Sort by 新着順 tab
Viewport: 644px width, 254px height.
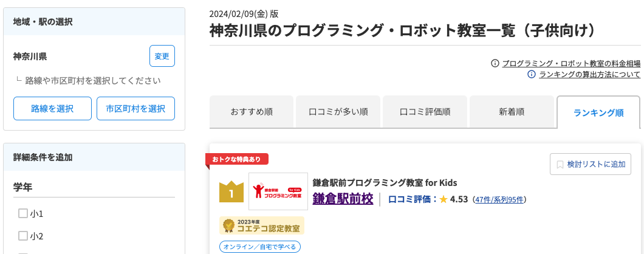pos(512,112)
